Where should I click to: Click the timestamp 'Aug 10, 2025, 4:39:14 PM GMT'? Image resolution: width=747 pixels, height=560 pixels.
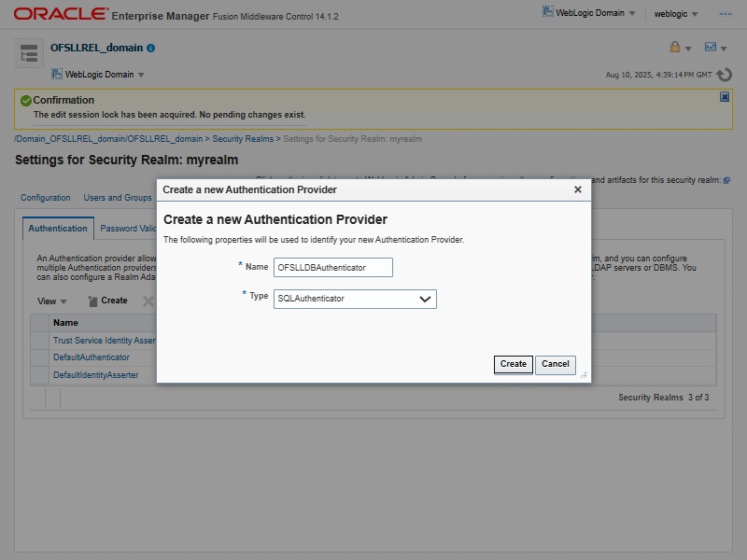(658, 75)
